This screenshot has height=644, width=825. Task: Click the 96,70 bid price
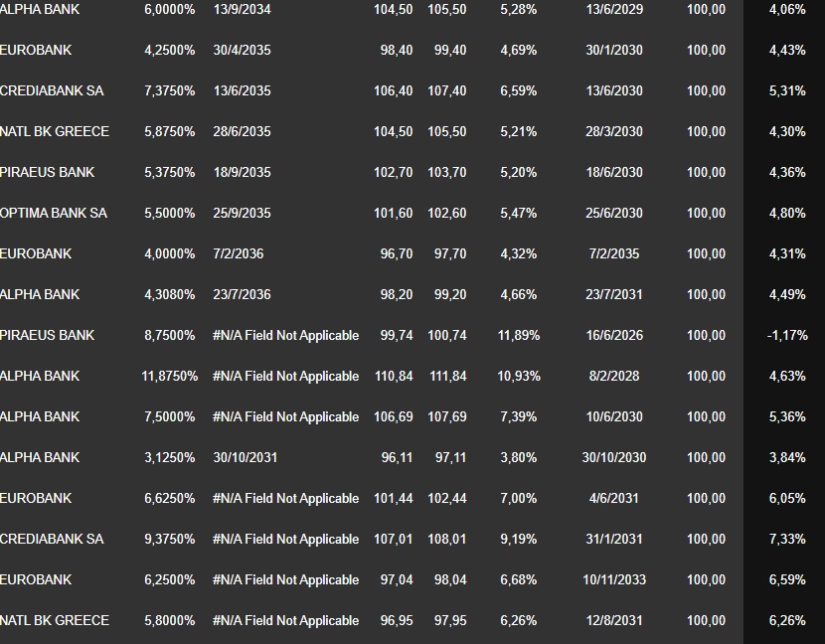[x=397, y=254]
